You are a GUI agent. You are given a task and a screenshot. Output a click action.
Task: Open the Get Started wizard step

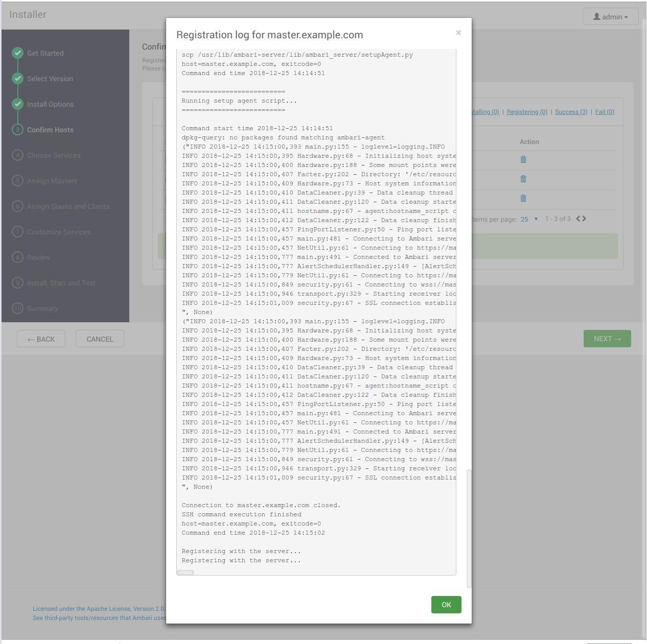tap(45, 53)
